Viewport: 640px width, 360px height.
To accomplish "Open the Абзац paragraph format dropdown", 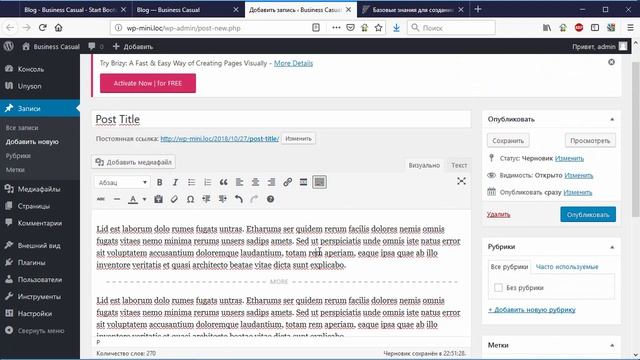I will pos(122,182).
